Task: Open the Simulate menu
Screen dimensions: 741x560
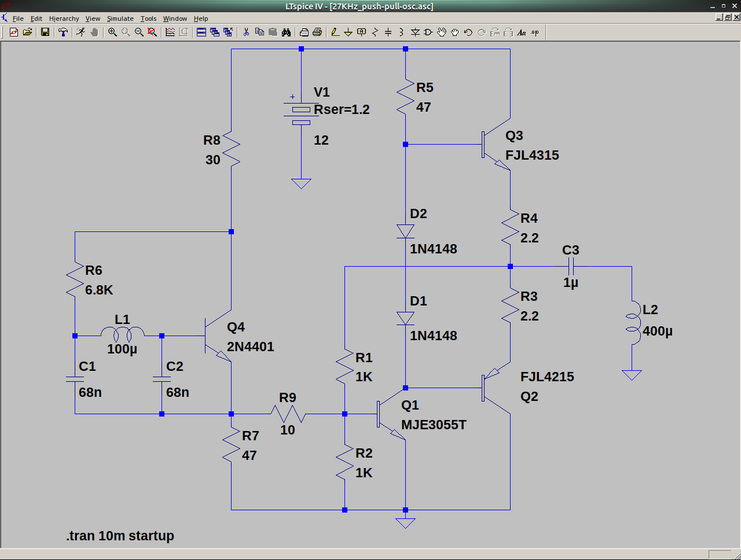Action: tap(120, 19)
